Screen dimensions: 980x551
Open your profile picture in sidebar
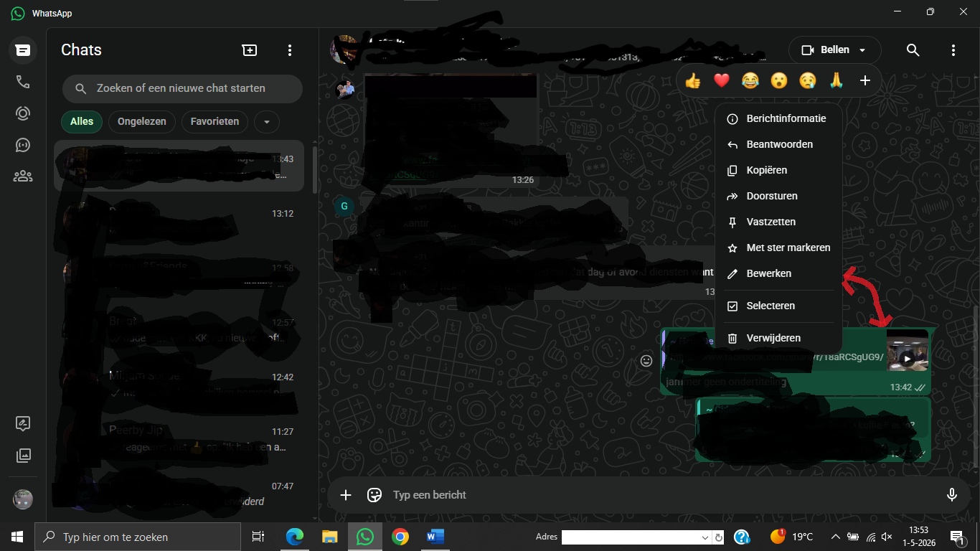(23, 499)
